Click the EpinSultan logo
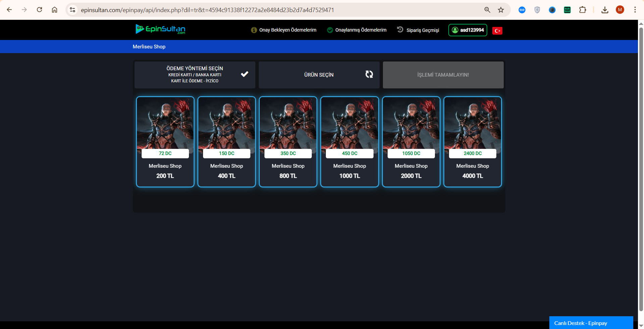Screen dimensions: 644x329 tap(160, 29)
